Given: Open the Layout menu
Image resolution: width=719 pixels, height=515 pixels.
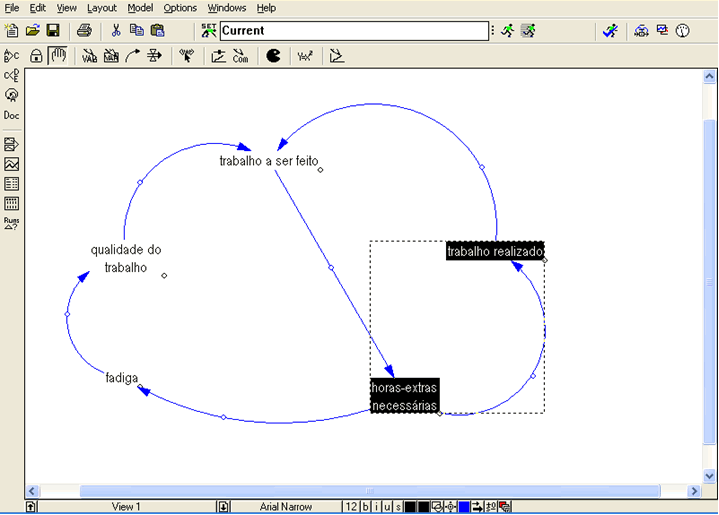Looking at the screenshot, I should point(102,7).
